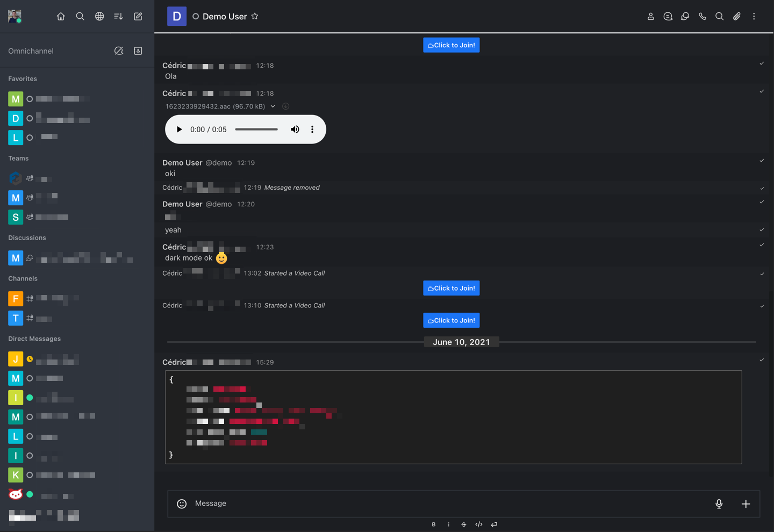The width and height of the screenshot is (774, 532).
Task: Open the Directory via the globe icon
Action: pyautogui.click(x=99, y=16)
